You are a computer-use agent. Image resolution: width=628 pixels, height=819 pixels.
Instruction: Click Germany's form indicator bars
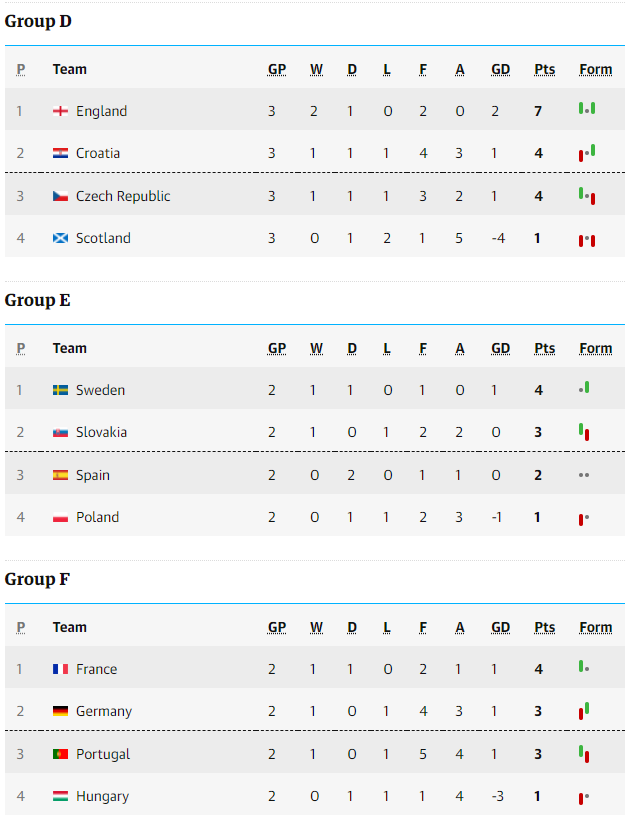[584, 711]
